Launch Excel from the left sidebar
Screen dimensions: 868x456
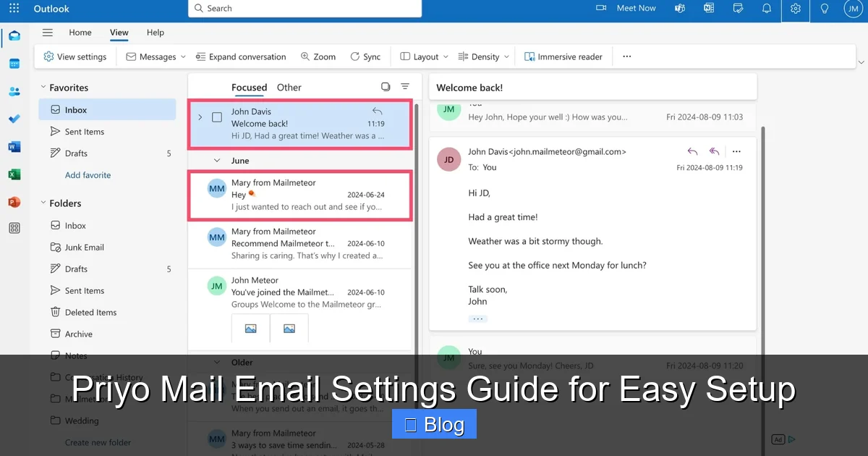pos(15,174)
